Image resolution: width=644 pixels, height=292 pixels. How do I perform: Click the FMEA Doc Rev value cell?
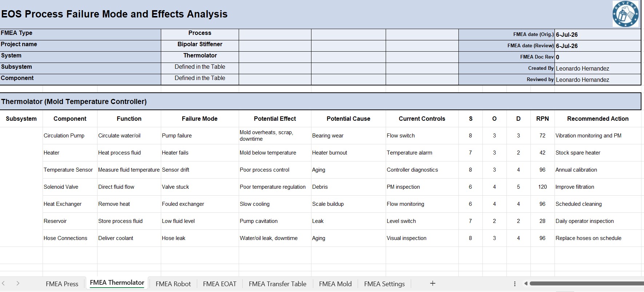coord(597,57)
